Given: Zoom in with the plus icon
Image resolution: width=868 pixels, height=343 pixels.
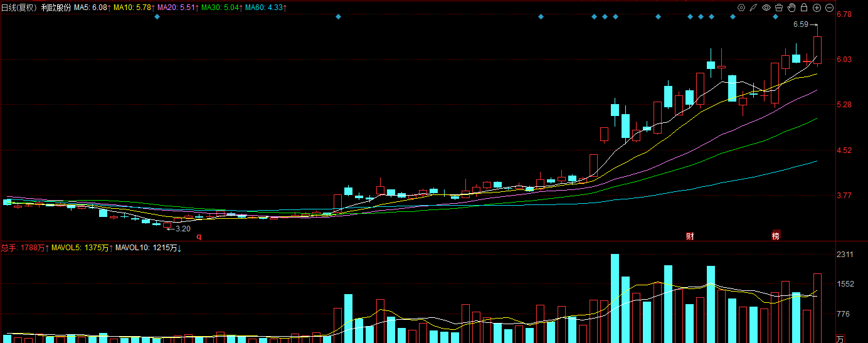Looking at the screenshot, I should point(817,8).
